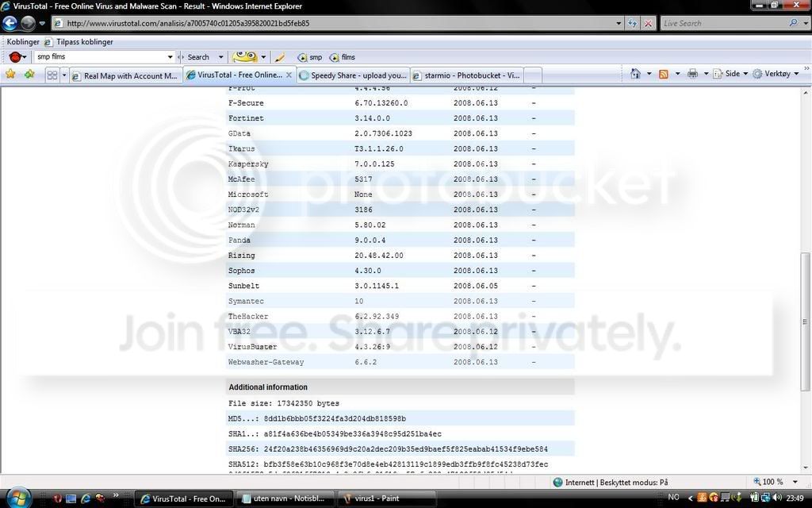Show hidden tray icons arrow
812x508 pixels.
click(689, 498)
